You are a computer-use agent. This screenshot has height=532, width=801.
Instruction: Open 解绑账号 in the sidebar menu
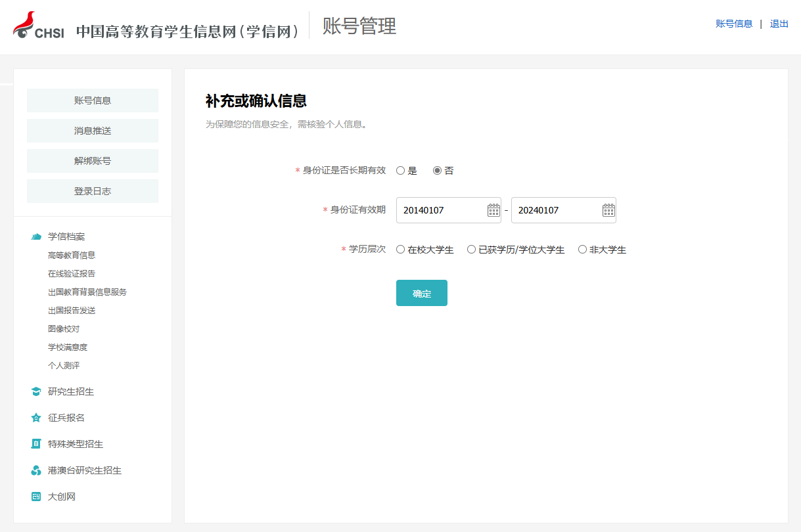coord(93,161)
